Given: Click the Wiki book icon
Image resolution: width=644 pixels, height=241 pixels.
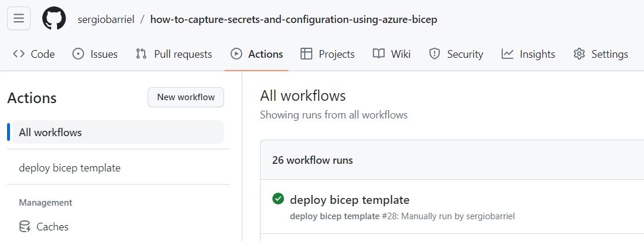Looking at the screenshot, I should 379,54.
